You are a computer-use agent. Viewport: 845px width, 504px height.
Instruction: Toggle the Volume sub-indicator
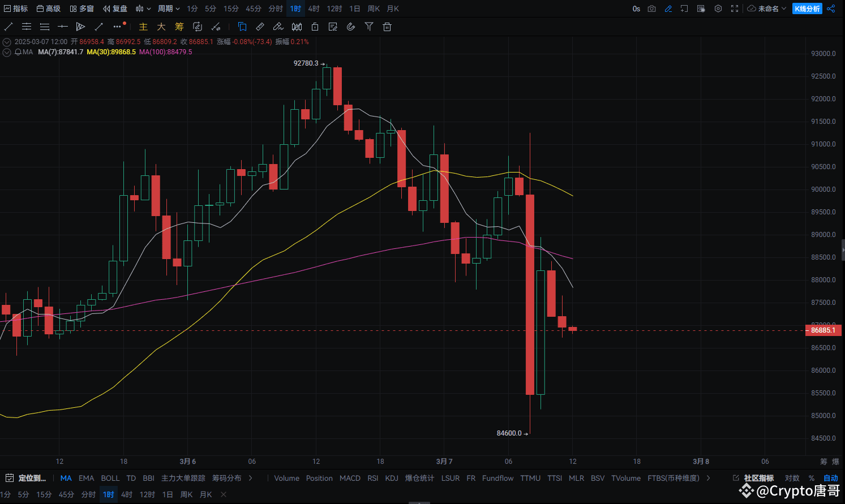pos(287,478)
